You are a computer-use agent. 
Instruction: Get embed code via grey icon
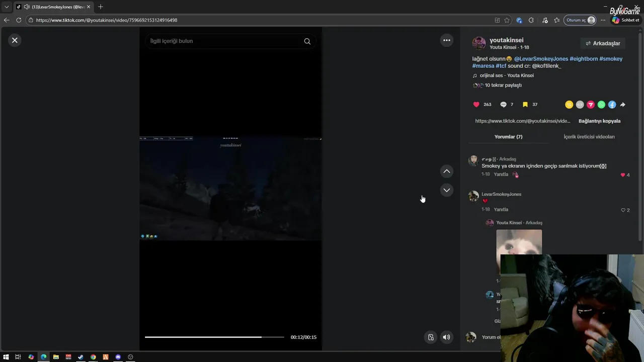pyautogui.click(x=580, y=105)
